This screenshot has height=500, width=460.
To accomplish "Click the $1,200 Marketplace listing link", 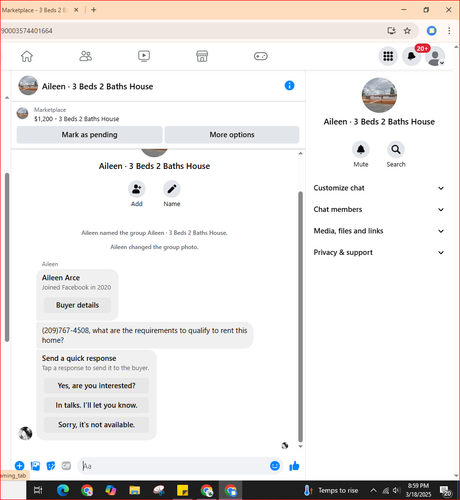I will [x=76, y=119].
